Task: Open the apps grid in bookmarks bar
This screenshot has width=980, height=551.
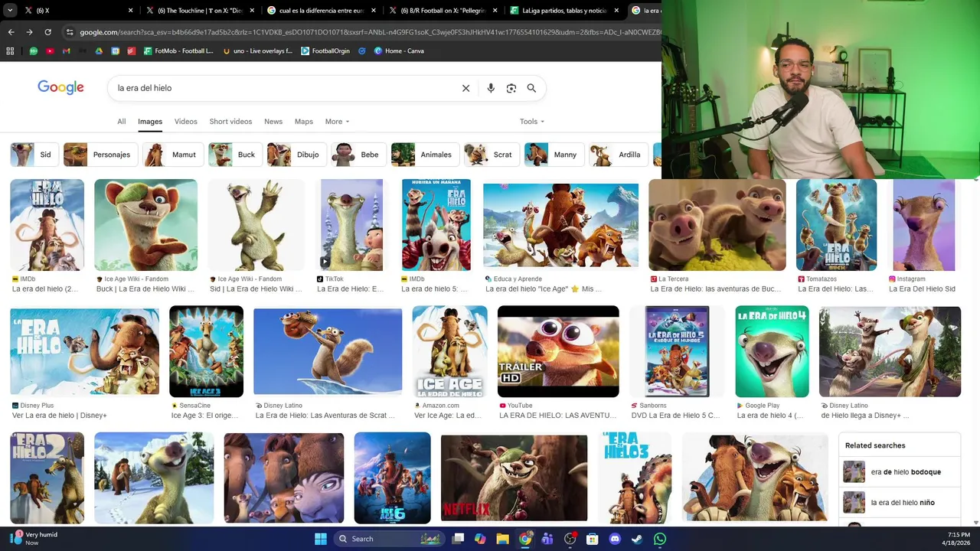Action: pyautogui.click(x=10, y=51)
